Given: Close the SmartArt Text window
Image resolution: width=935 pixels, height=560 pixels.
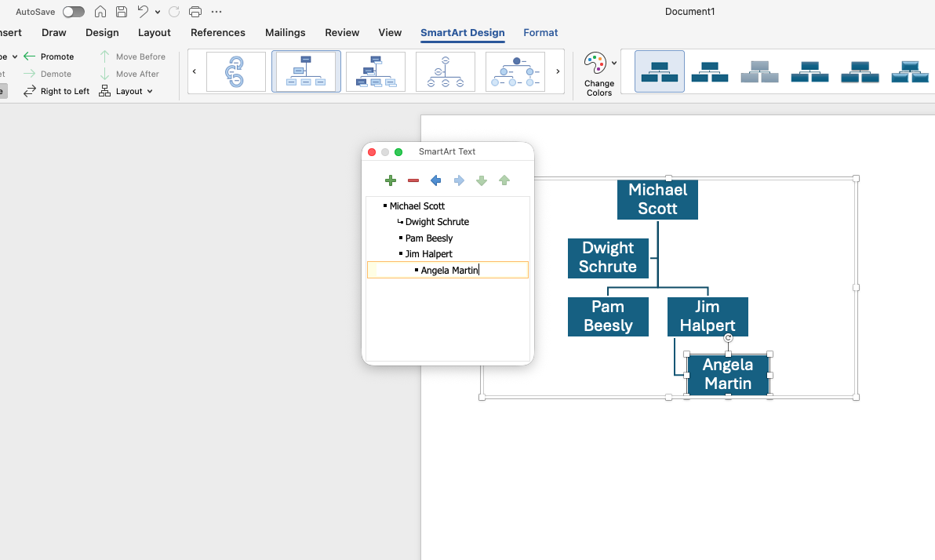Looking at the screenshot, I should 372,152.
